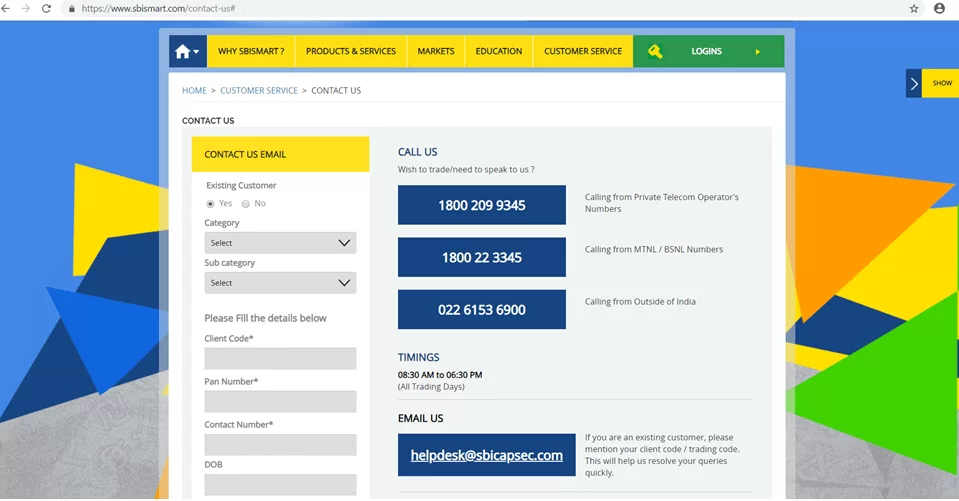Select No for Existing Customer
Image resolution: width=959 pixels, height=501 pixels.
(246, 204)
